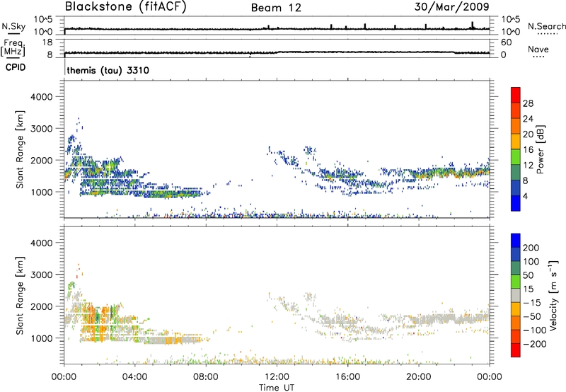The height and width of the screenshot is (392, 566).
Task: Click the 'Beam 12' label
Action: click(276, 8)
